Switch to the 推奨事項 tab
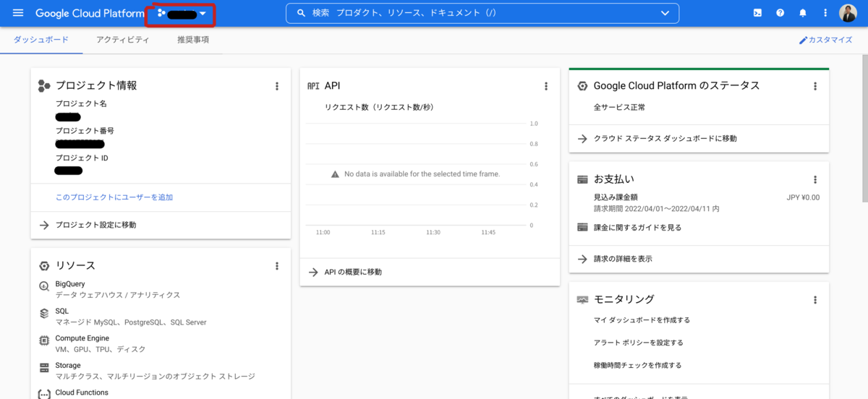This screenshot has width=868, height=399. [x=193, y=40]
